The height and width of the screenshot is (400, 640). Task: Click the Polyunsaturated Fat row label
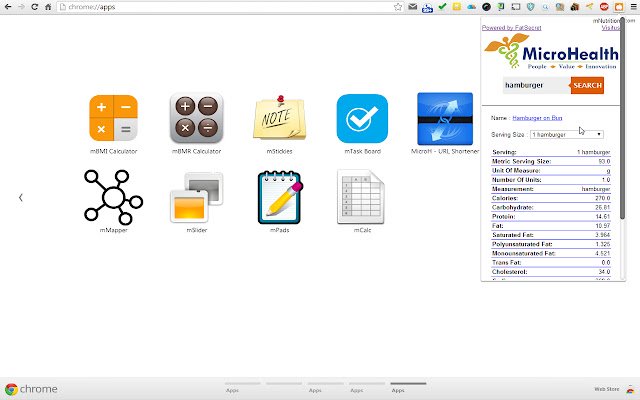pos(522,244)
